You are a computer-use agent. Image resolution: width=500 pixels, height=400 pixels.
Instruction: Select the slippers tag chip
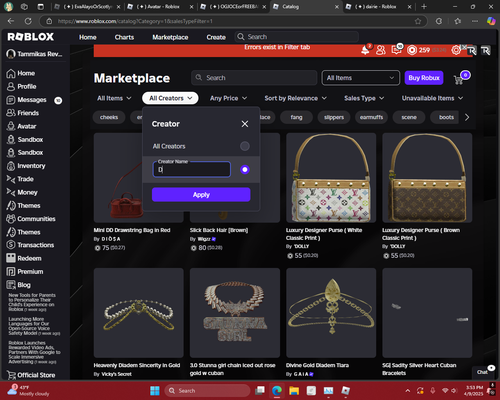click(x=334, y=117)
